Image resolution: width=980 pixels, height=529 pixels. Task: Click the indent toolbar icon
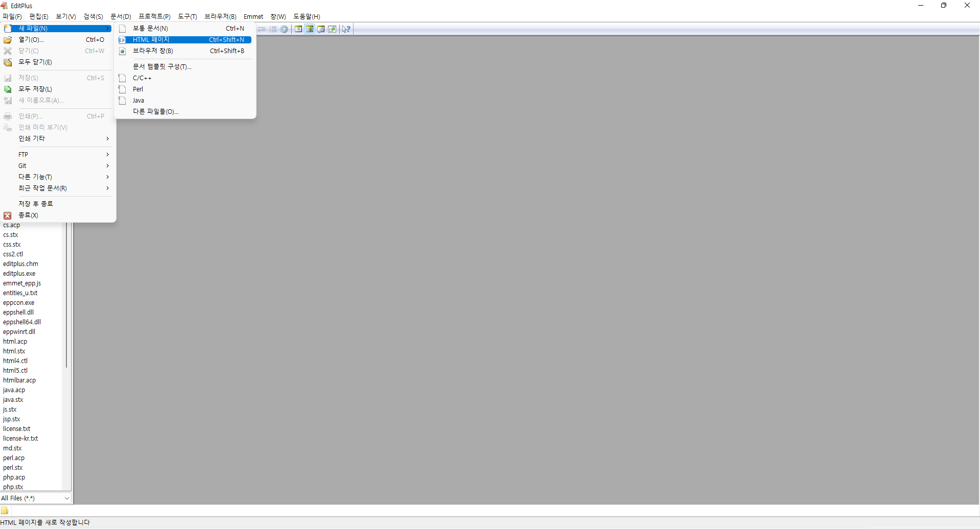coord(262,29)
